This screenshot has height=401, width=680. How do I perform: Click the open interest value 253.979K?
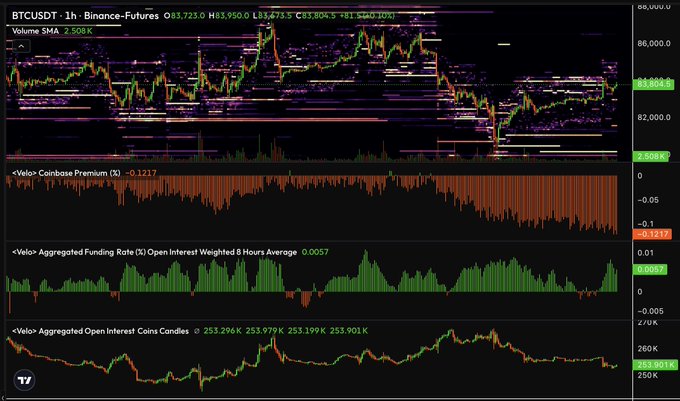tap(265, 331)
